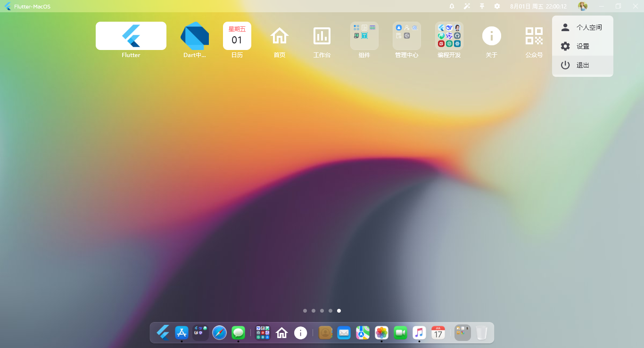The width and height of the screenshot is (644, 348).
Task: Open the gray folder beside the Trash
Action: tap(462, 332)
